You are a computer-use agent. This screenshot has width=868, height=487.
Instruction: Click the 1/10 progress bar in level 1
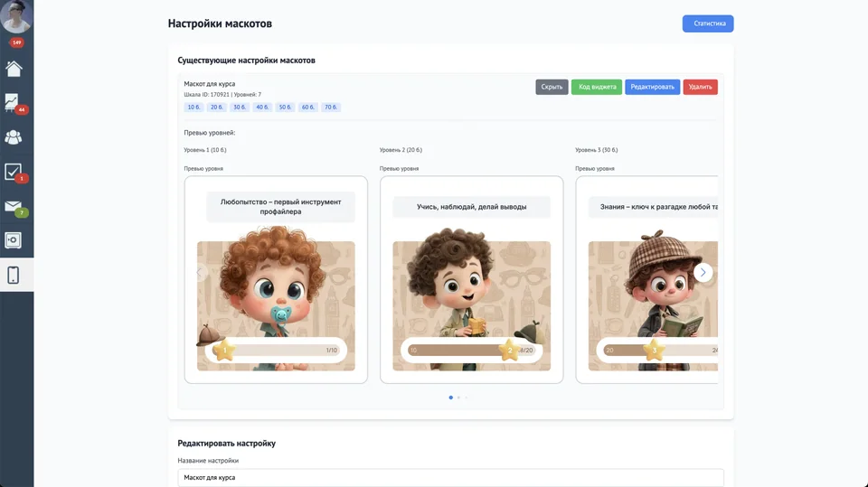point(276,350)
